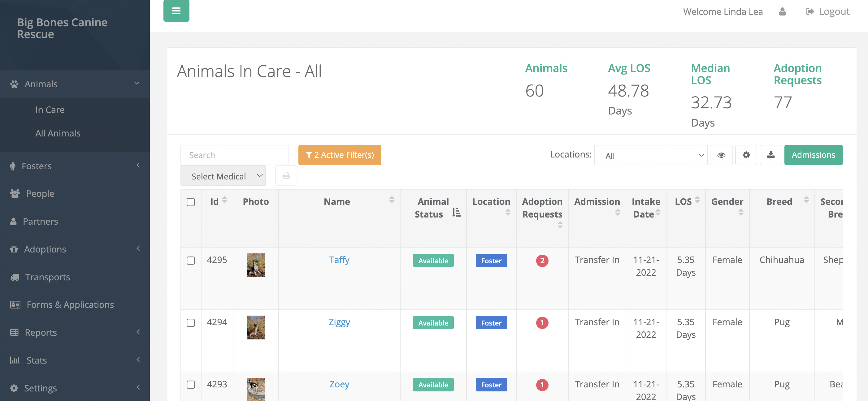Check the select-all header checkbox
The width and height of the screenshot is (868, 401).
click(x=191, y=202)
